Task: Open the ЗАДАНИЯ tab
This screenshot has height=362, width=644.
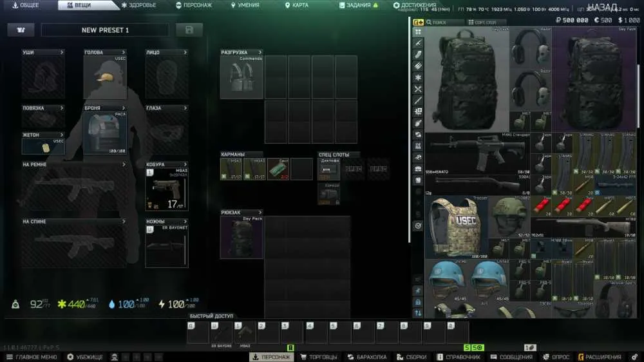Action: (x=358, y=5)
